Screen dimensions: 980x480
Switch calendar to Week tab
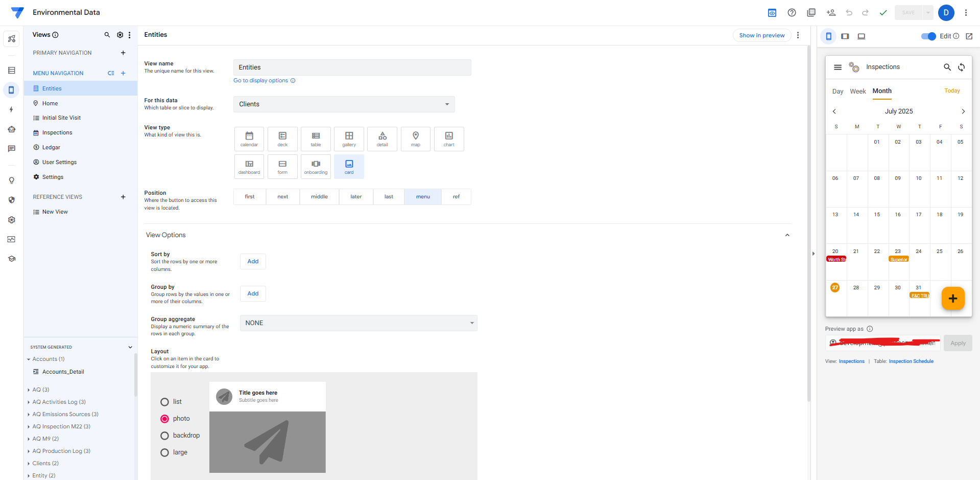coord(857,92)
